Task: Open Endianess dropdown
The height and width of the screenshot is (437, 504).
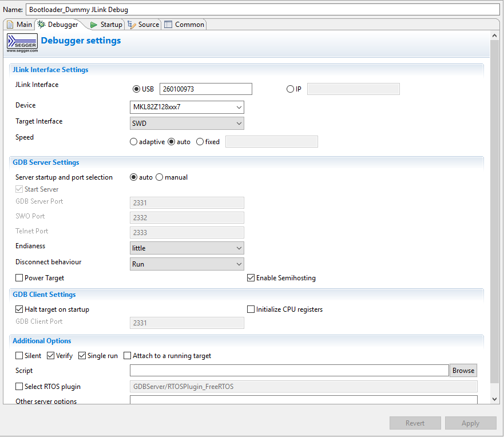Action: [x=186, y=248]
